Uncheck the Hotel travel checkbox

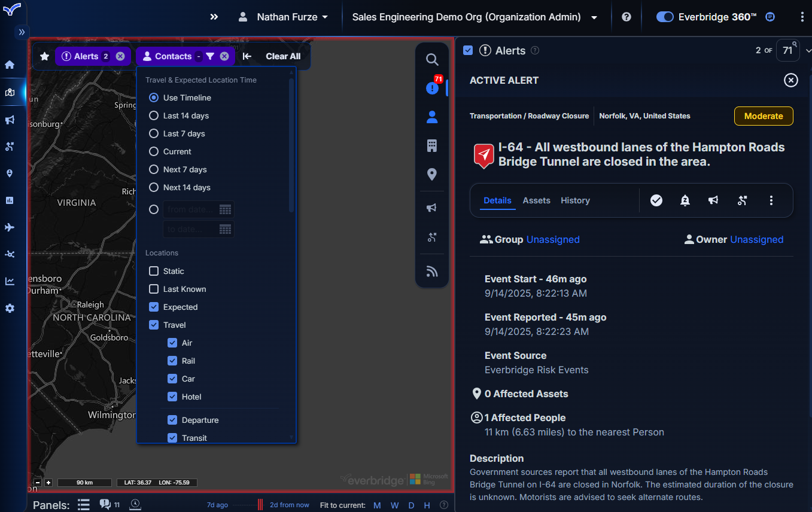pos(172,397)
